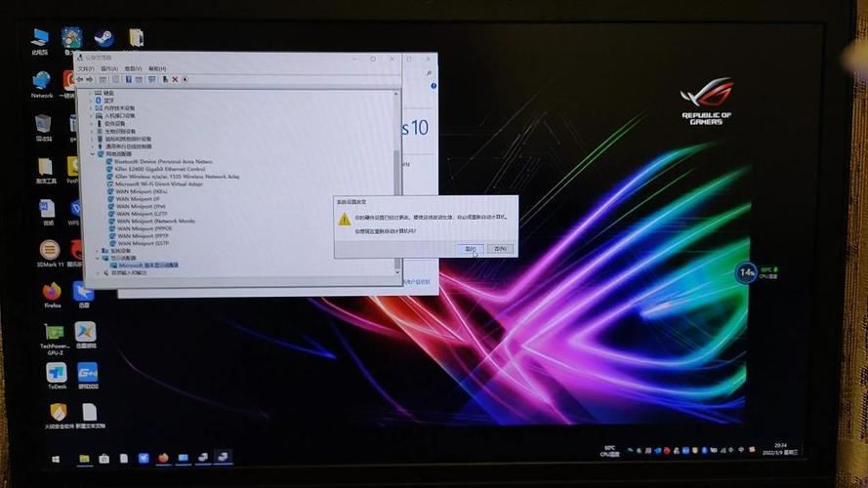Open the 帮助(H) menu
The image size is (868, 488).
point(157,68)
